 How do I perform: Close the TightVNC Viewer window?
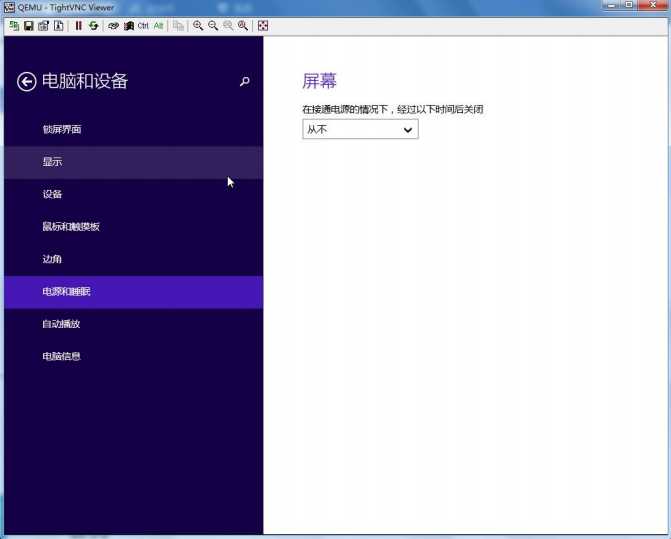(x=653, y=5)
